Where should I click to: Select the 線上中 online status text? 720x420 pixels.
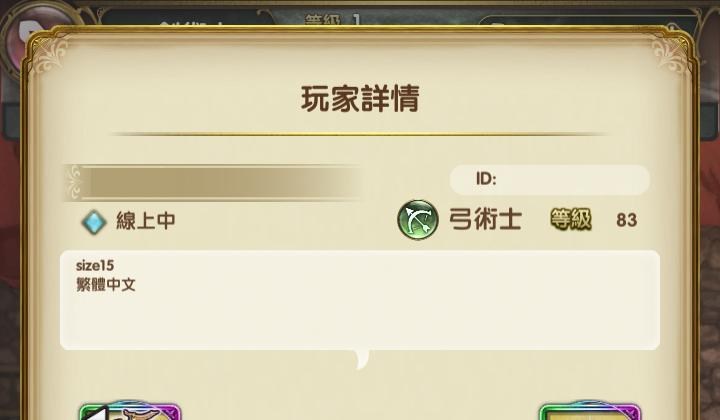[146, 221]
